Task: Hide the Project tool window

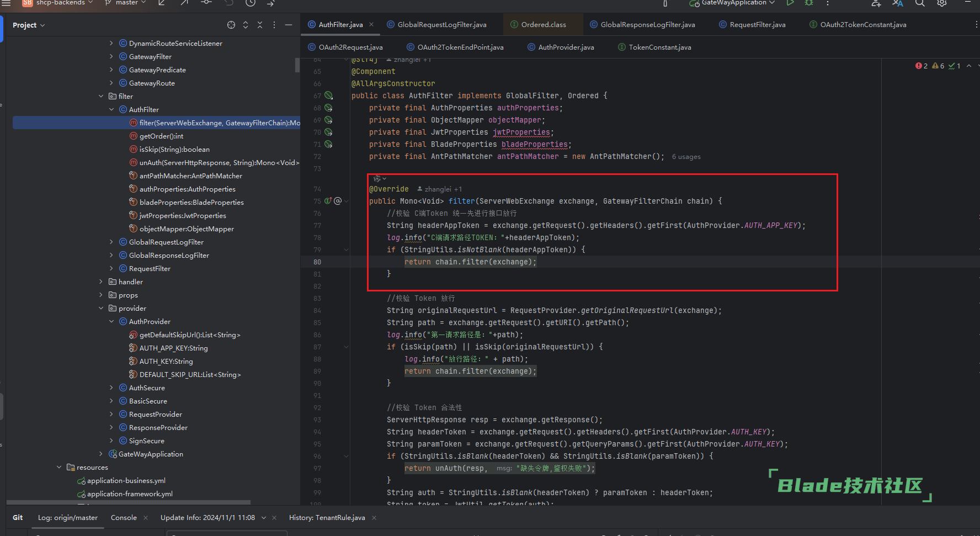Action: click(289, 25)
